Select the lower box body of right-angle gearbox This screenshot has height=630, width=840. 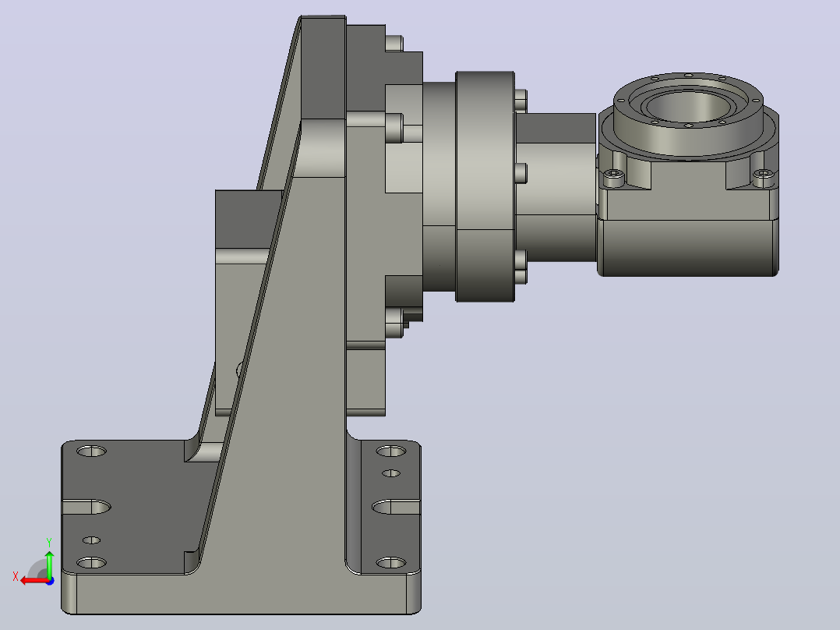[688, 248]
